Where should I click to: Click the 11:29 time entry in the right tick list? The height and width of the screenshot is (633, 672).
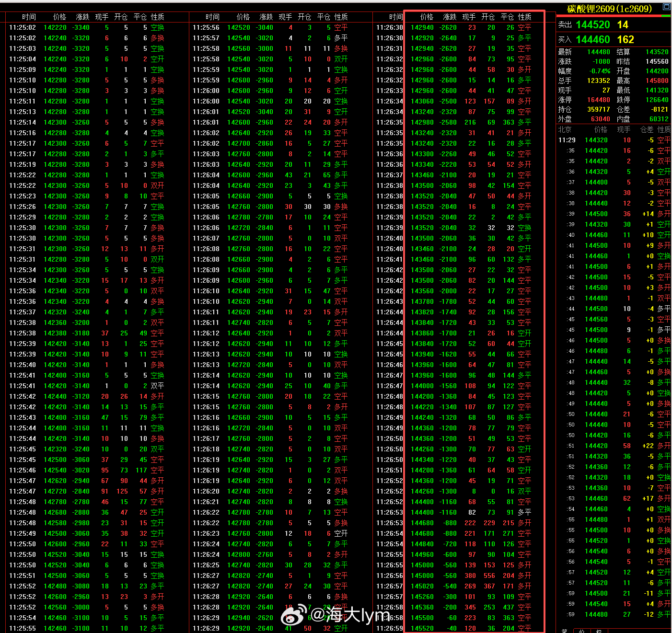(x=567, y=140)
